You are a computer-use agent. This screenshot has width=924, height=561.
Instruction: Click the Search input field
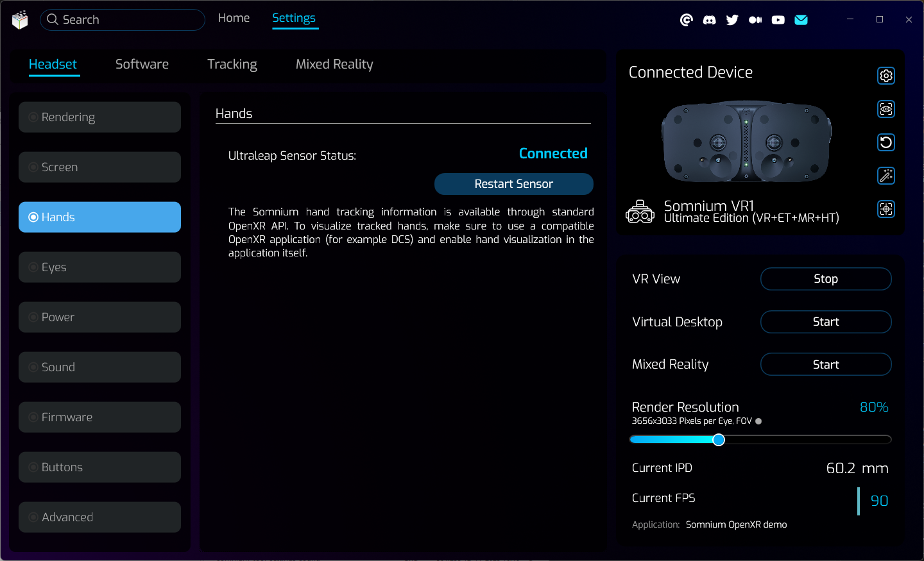click(x=128, y=20)
